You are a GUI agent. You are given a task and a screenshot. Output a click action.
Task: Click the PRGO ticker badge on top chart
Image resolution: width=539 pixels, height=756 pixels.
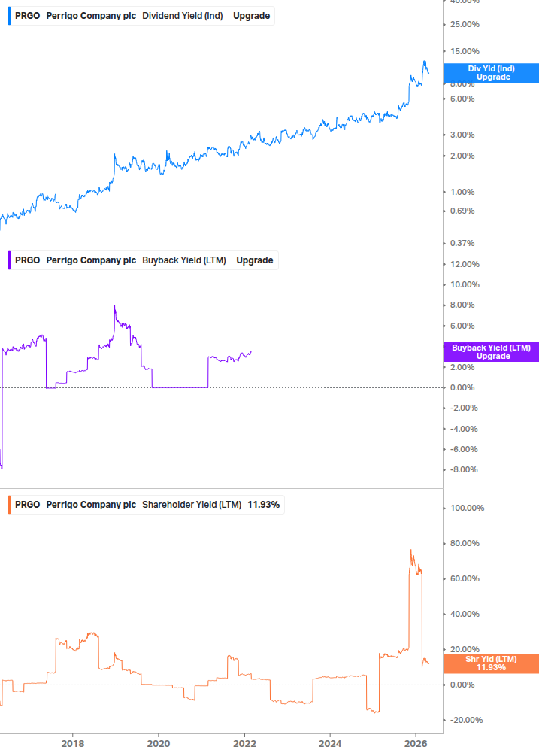click(x=26, y=15)
